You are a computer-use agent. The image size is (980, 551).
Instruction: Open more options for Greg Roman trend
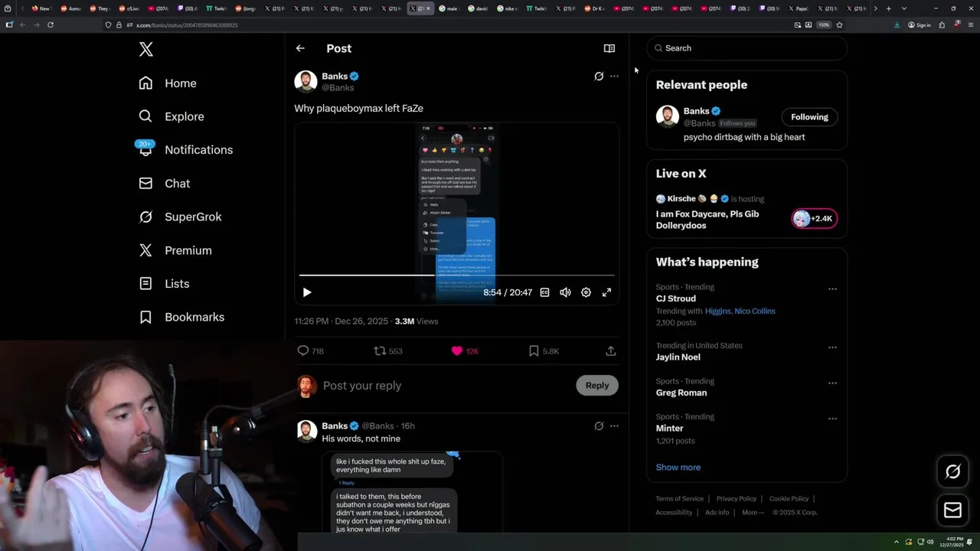click(832, 383)
